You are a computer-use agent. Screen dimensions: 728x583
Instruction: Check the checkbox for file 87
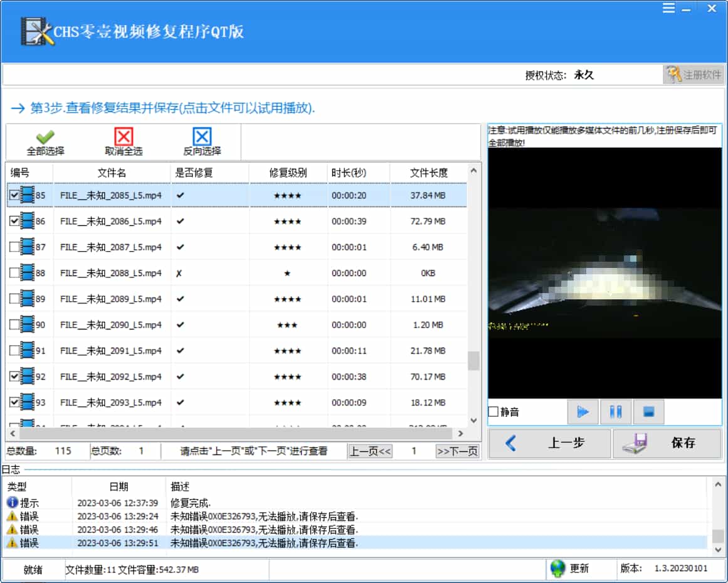14,247
